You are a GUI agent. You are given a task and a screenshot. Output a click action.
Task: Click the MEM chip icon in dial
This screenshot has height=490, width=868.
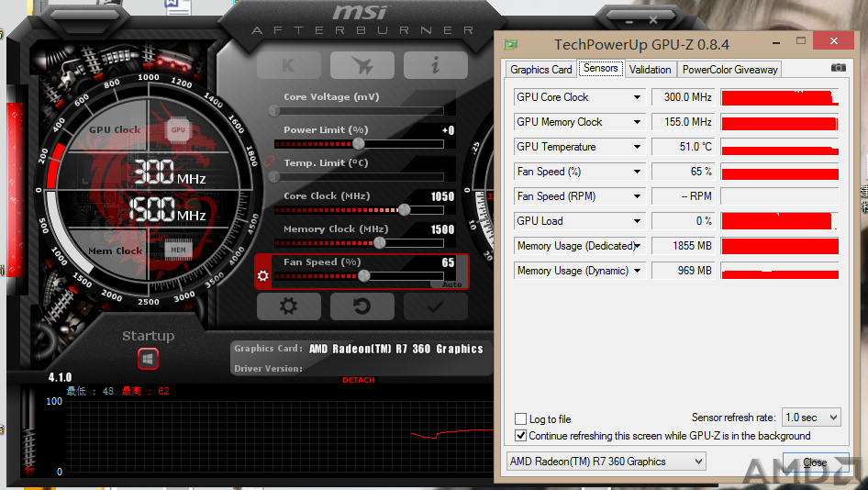(x=178, y=251)
